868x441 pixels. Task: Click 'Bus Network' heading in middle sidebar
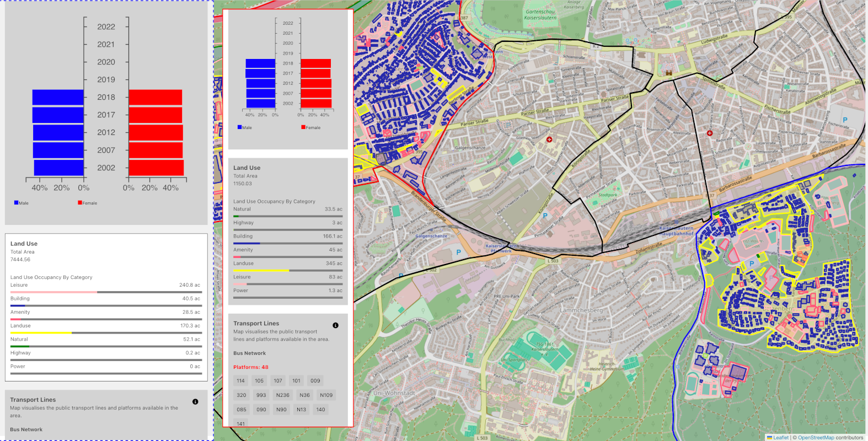click(x=249, y=353)
